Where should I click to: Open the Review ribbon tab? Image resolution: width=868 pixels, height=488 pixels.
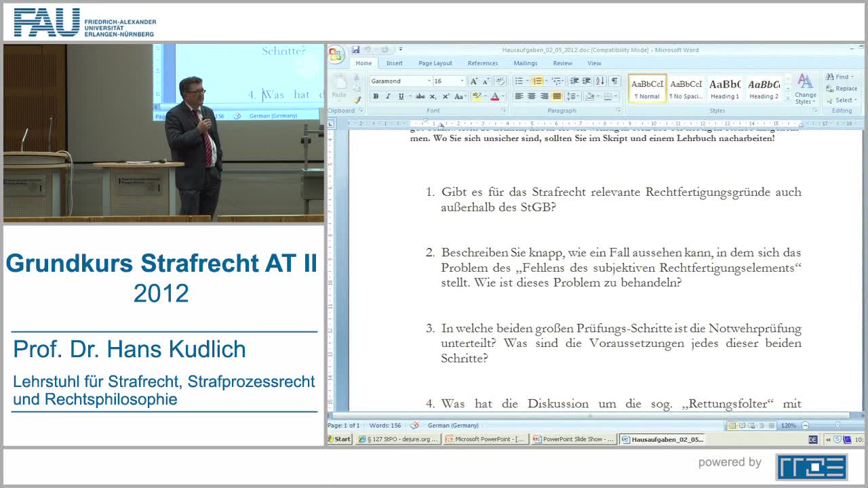(563, 63)
